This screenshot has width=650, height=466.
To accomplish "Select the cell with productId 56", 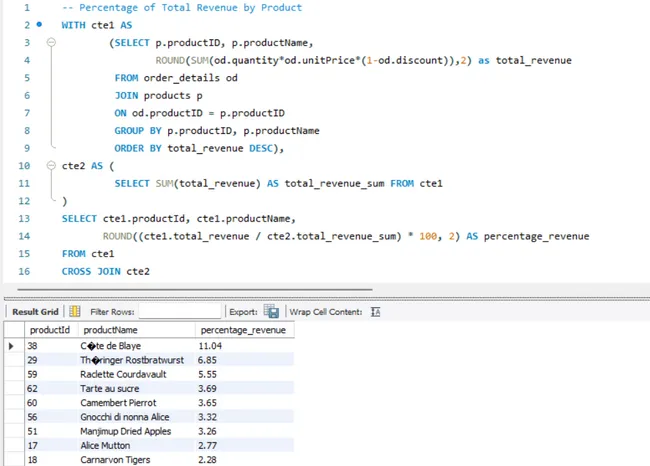I will 51,417.
